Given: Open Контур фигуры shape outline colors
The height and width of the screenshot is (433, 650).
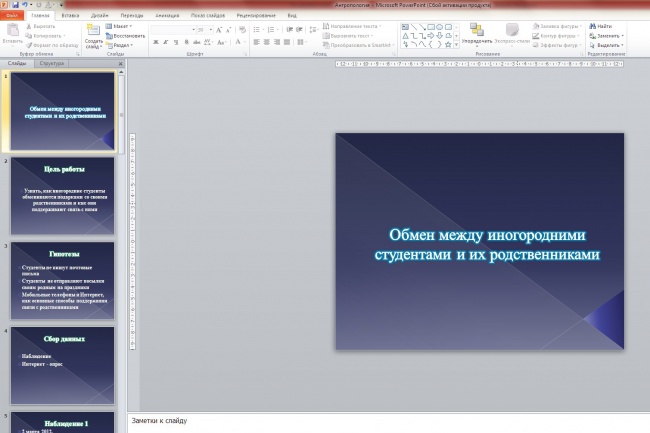Looking at the screenshot, I should click(555, 36).
